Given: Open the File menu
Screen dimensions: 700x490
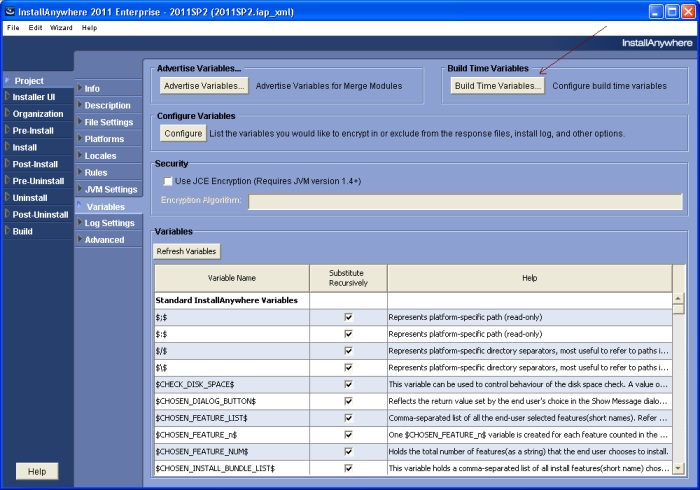Looking at the screenshot, I should tap(13, 28).
